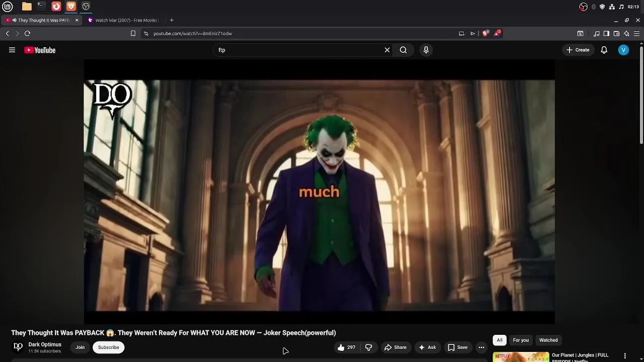Click the cast/install screen icon in address bar
The height and width of the screenshot is (362, 644).
pos(461,34)
